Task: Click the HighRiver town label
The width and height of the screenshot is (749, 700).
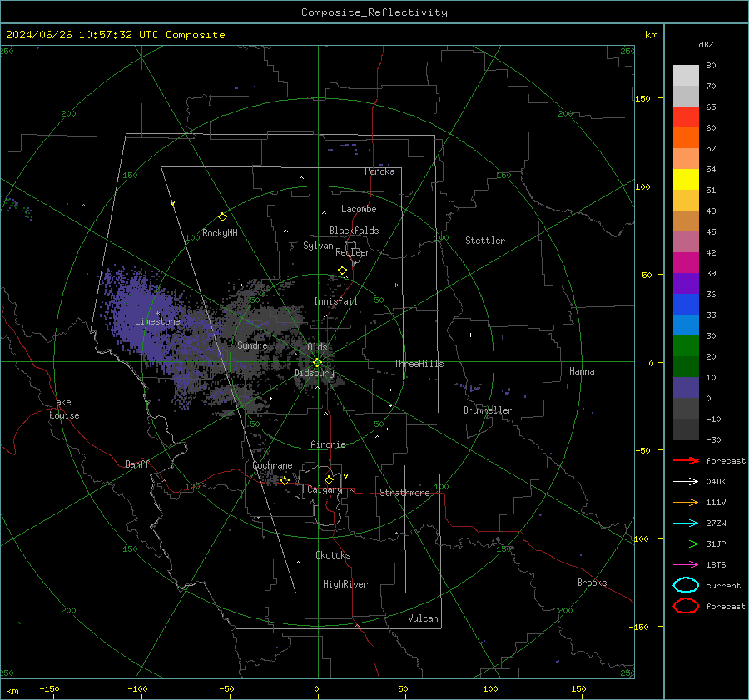Action: click(345, 584)
